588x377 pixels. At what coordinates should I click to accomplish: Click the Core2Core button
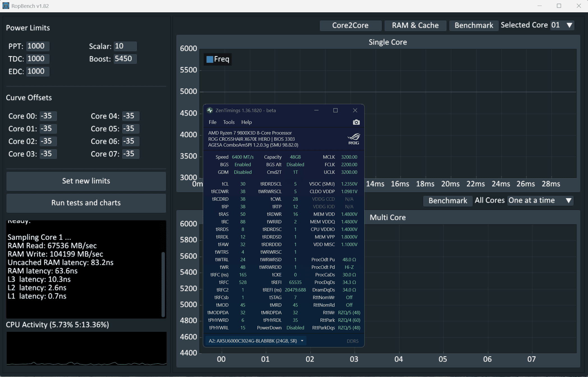(350, 26)
